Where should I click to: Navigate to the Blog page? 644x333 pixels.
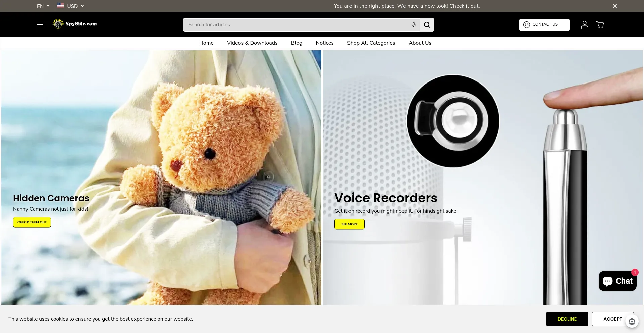click(297, 43)
